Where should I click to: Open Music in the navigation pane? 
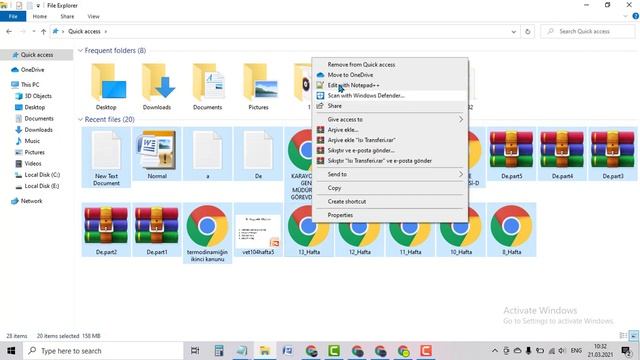tap(32, 141)
